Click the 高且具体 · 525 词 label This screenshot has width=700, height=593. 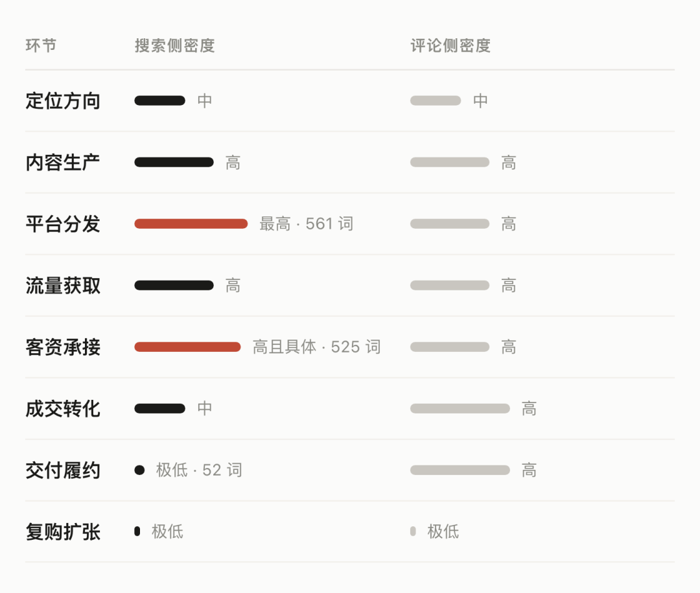pyautogui.click(x=316, y=347)
